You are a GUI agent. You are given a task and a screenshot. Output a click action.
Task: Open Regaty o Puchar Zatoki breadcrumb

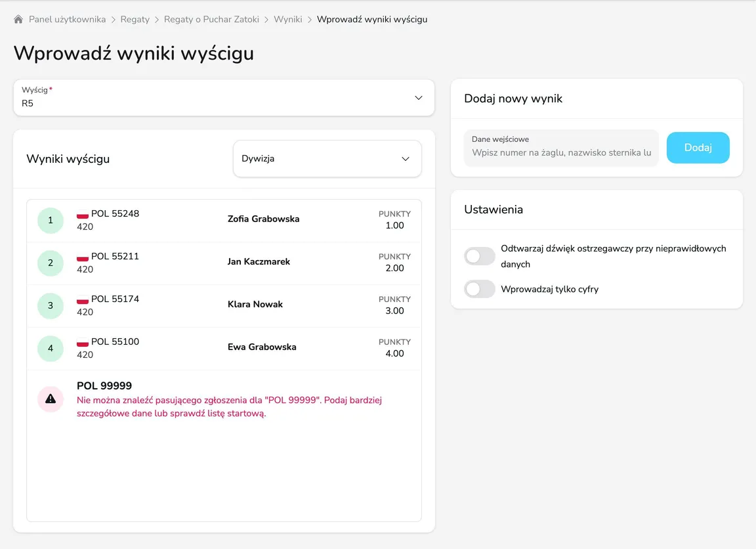[x=211, y=19]
